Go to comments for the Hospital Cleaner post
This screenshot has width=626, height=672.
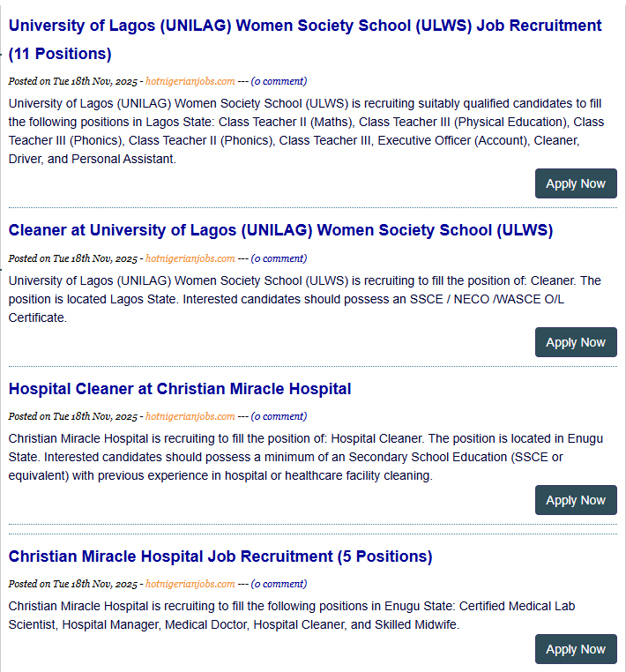point(279,416)
